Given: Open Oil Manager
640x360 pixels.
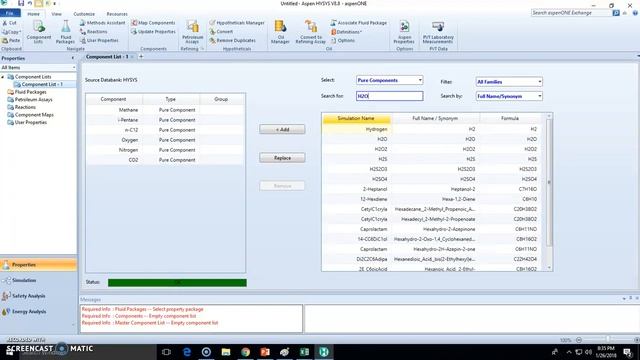Looking at the screenshot, I should [280, 31].
